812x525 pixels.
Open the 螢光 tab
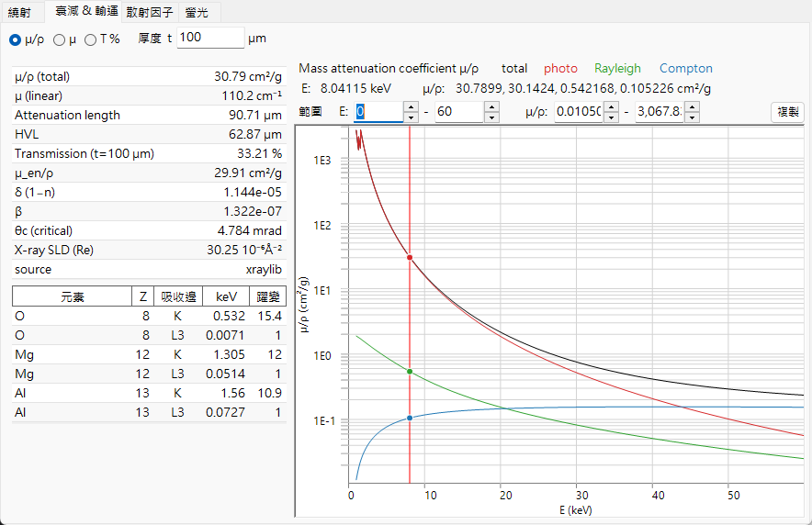pyautogui.click(x=197, y=12)
